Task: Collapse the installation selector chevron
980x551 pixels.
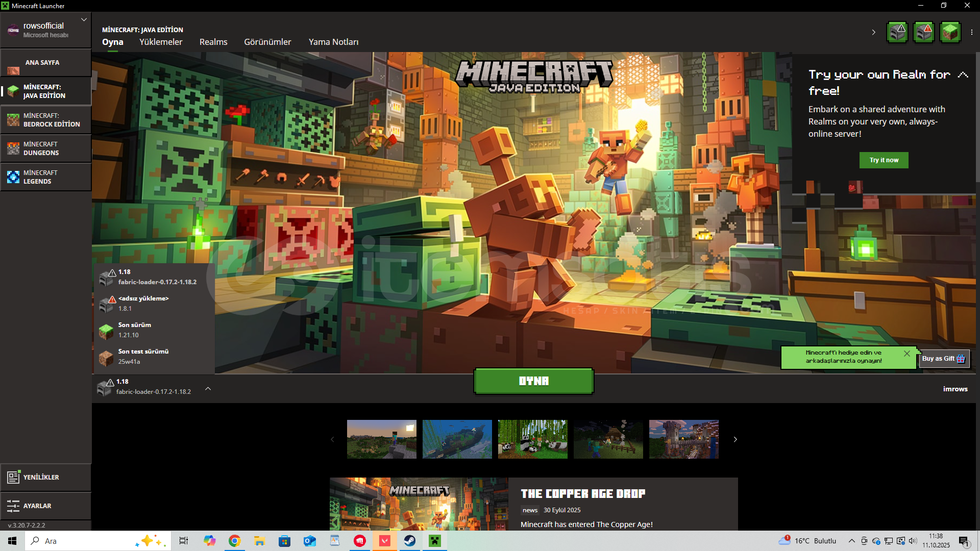Action: click(x=208, y=388)
